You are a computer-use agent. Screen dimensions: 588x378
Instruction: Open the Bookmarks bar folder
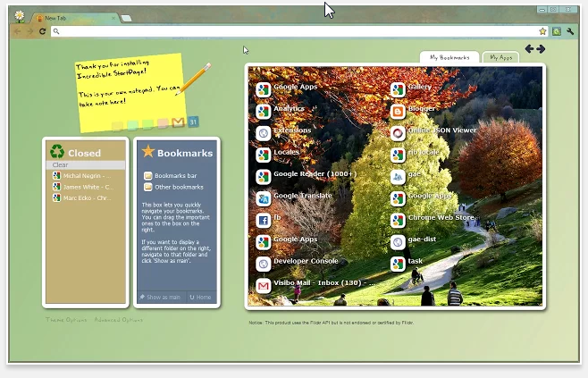point(171,175)
